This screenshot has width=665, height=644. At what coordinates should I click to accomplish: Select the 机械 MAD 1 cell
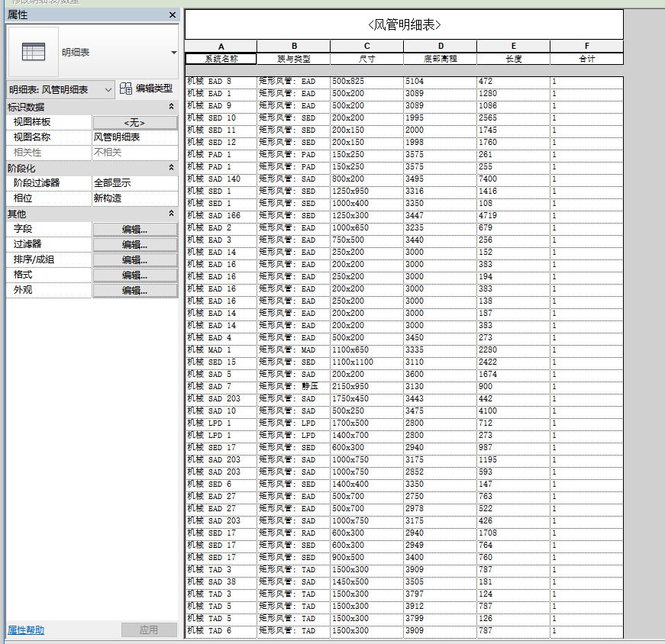click(221, 349)
